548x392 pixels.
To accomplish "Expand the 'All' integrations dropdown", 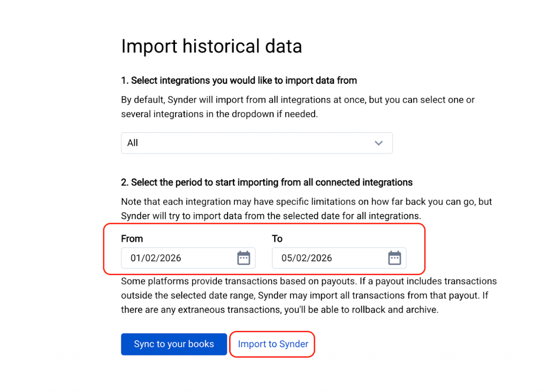I will click(256, 143).
